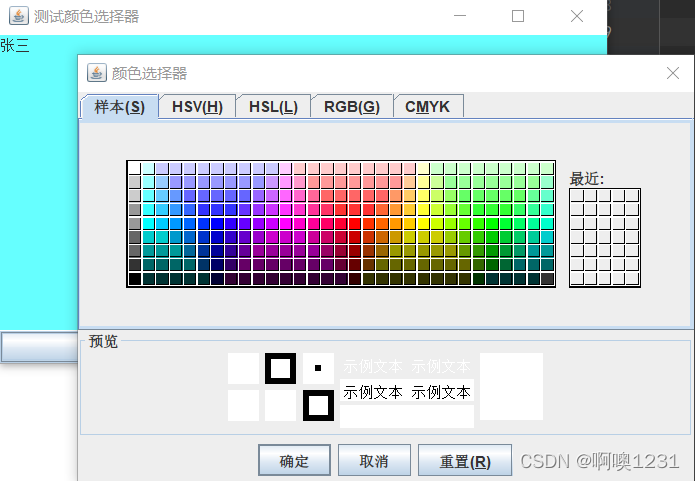The width and height of the screenshot is (695, 481).
Task: Choose the pure bright yellow swatch in the palette
Action: (x=423, y=223)
